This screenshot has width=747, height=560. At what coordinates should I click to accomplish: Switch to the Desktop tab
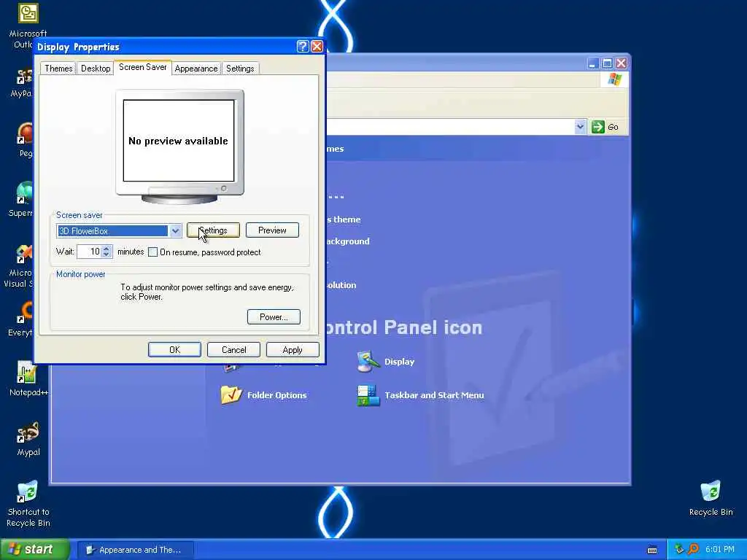(96, 68)
